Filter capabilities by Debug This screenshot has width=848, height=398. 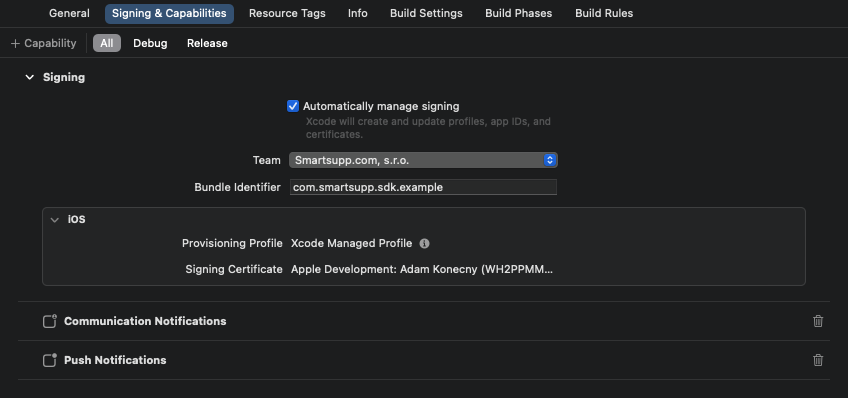[x=150, y=43]
